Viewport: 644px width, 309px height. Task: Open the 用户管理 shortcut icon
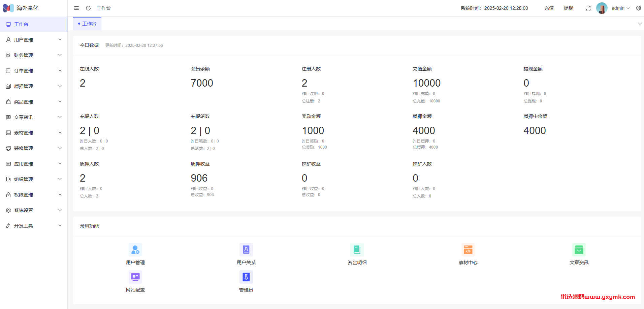(x=135, y=250)
